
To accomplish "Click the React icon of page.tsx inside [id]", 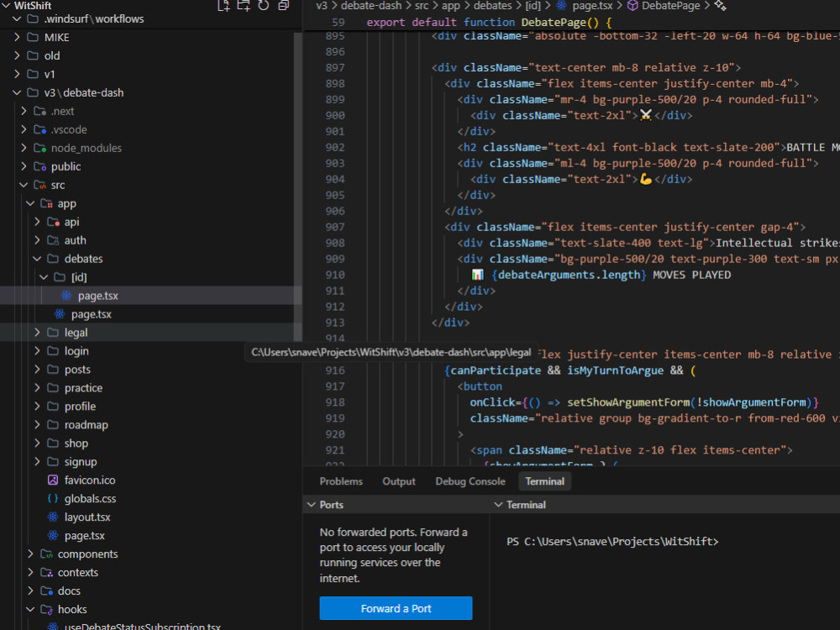I will pyautogui.click(x=66, y=296).
